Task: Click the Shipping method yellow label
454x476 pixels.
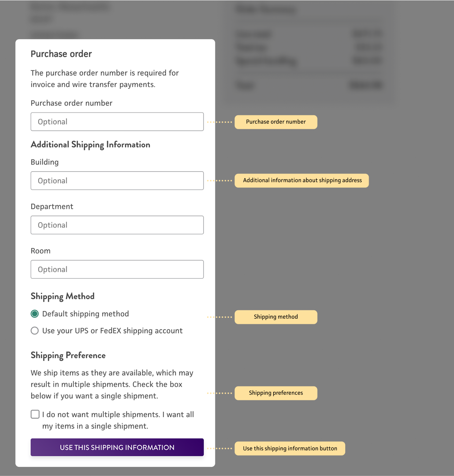Action: pos(276,317)
